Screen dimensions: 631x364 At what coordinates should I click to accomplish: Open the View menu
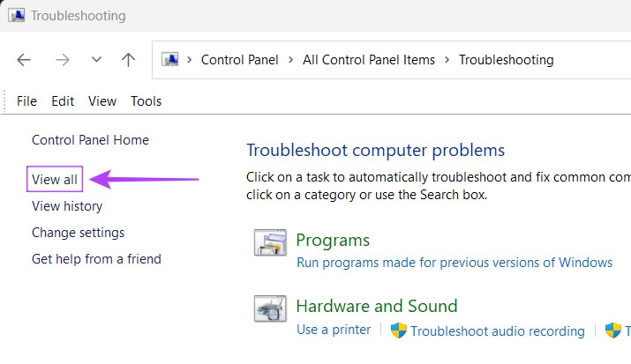[102, 100]
